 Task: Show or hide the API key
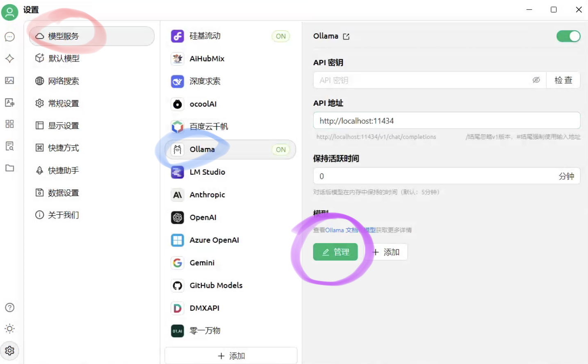click(x=536, y=80)
